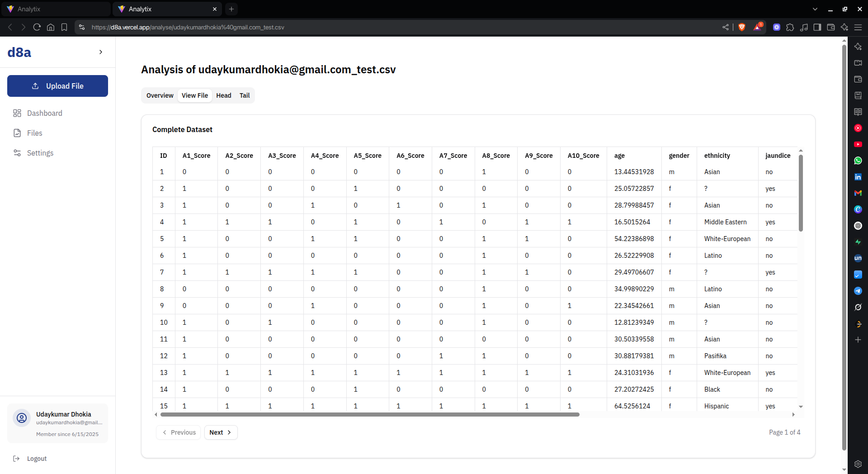Open ChatGPT from the side panel
The width and height of the screenshot is (868, 474).
coord(858,226)
